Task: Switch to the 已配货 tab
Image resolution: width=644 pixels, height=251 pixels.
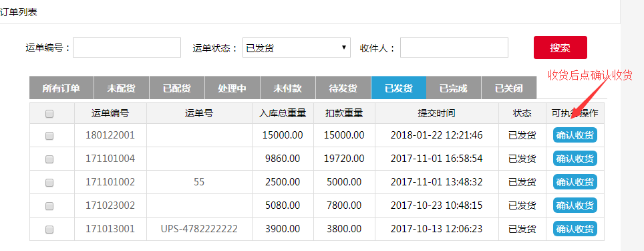Action: tap(176, 88)
